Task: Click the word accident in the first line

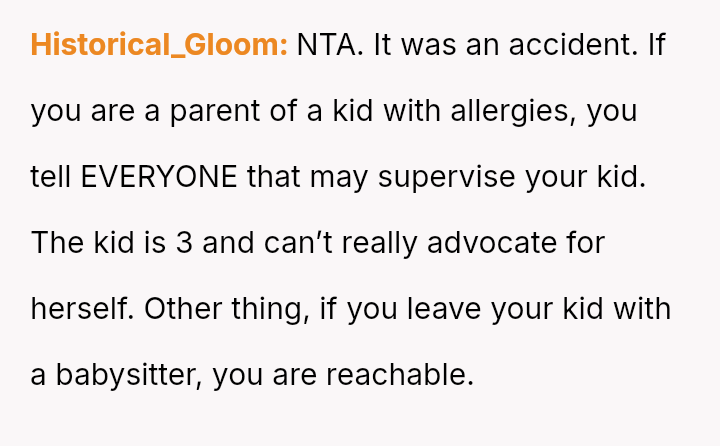Action: click(570, 45)
